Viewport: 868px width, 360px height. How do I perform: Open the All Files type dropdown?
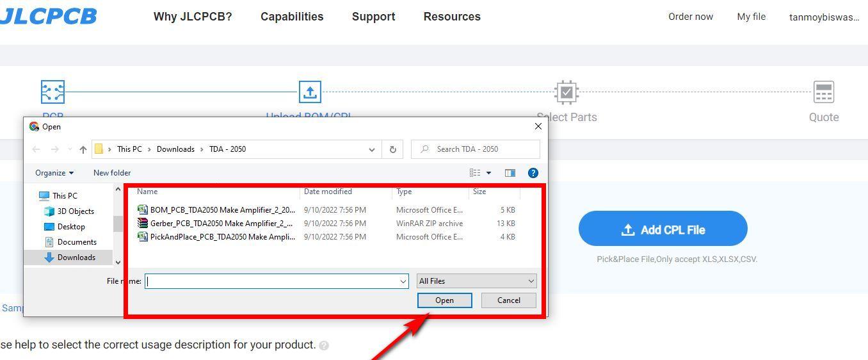click(476, 281)
